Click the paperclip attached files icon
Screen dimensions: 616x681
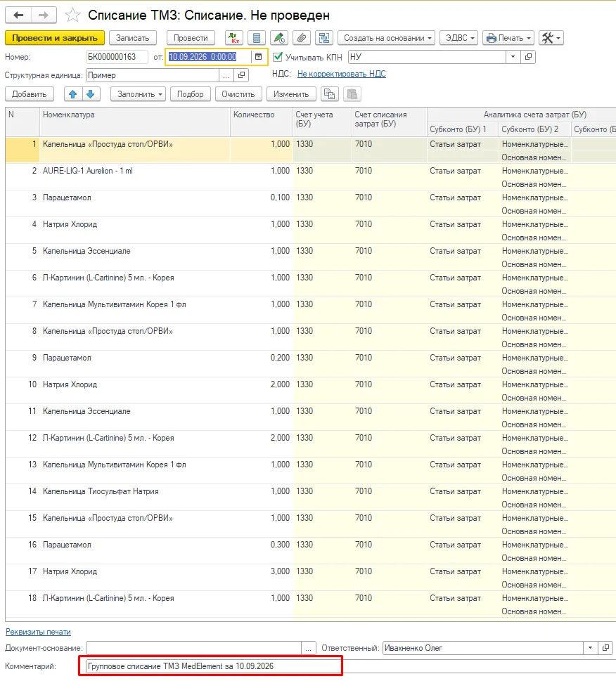click(301, 38)
